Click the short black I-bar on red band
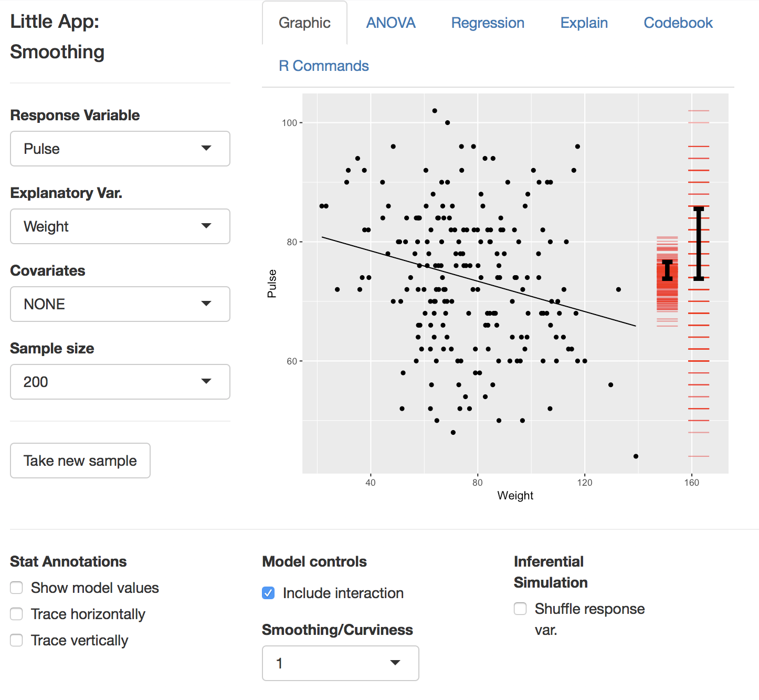 click(667, 270)
